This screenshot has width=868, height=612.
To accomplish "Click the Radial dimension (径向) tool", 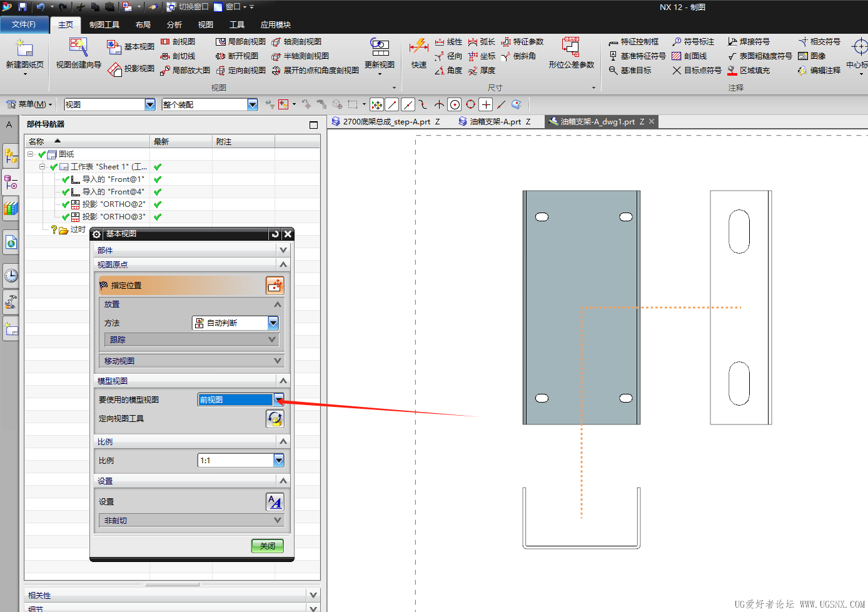I will coord(448,56).
